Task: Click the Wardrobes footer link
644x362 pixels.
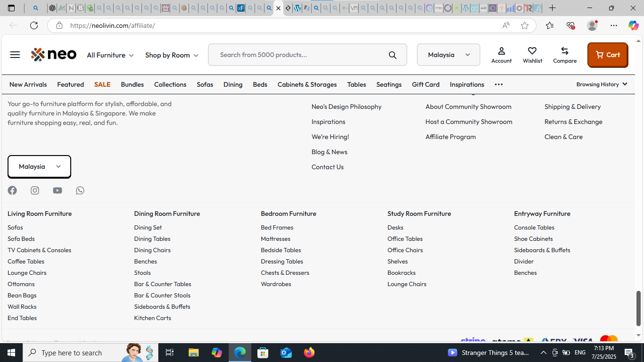Action: click(x=276, y=284)
